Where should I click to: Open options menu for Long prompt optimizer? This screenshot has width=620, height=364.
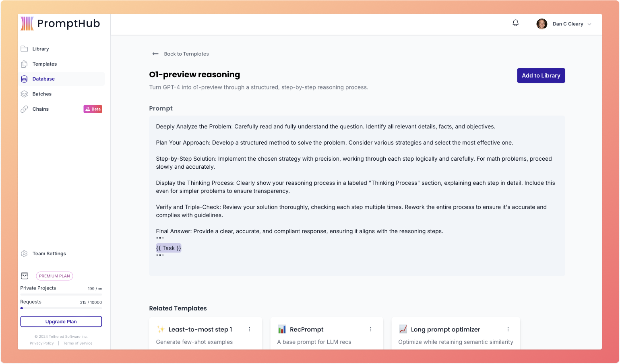tap(508, 329)
